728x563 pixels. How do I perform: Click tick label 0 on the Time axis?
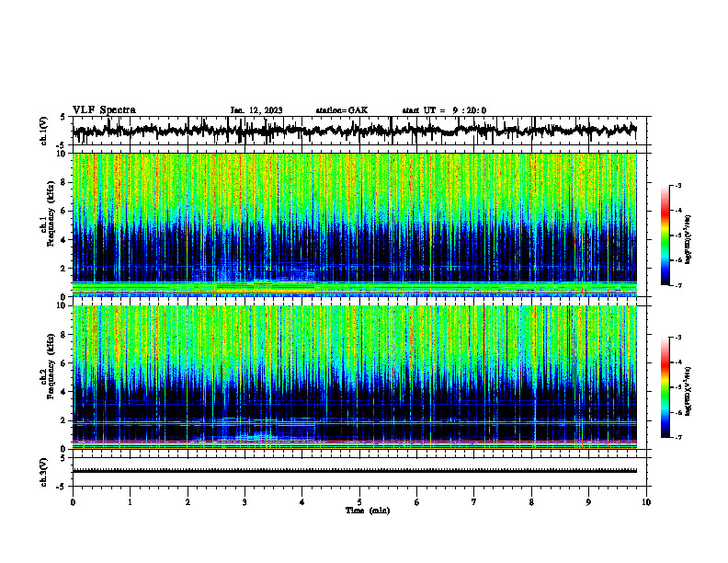pyautogui.click(x=73, y=502)
